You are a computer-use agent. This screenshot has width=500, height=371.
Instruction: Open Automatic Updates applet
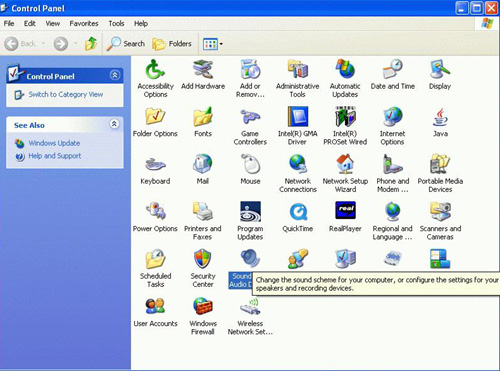coord(345,70)
